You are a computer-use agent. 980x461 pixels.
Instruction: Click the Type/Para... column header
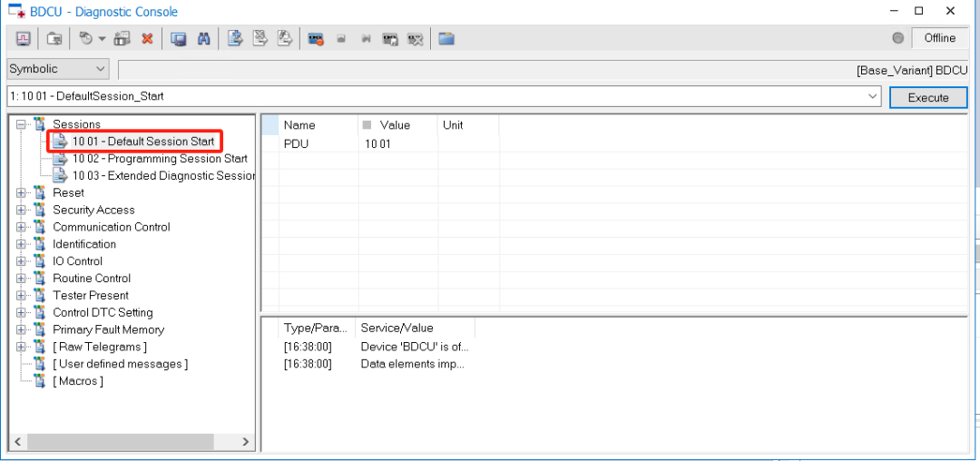tap(317, 328)
